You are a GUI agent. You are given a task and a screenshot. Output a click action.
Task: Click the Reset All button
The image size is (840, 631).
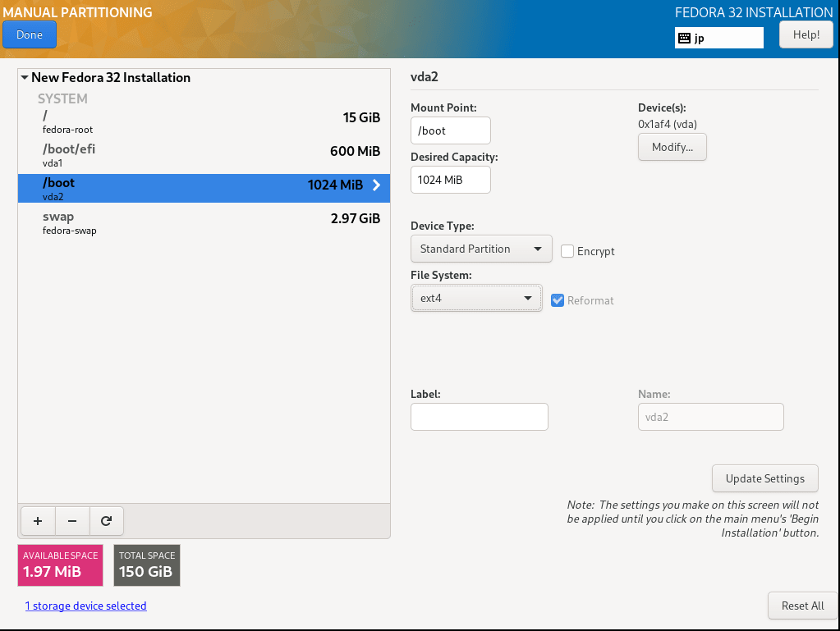point(802,606)
